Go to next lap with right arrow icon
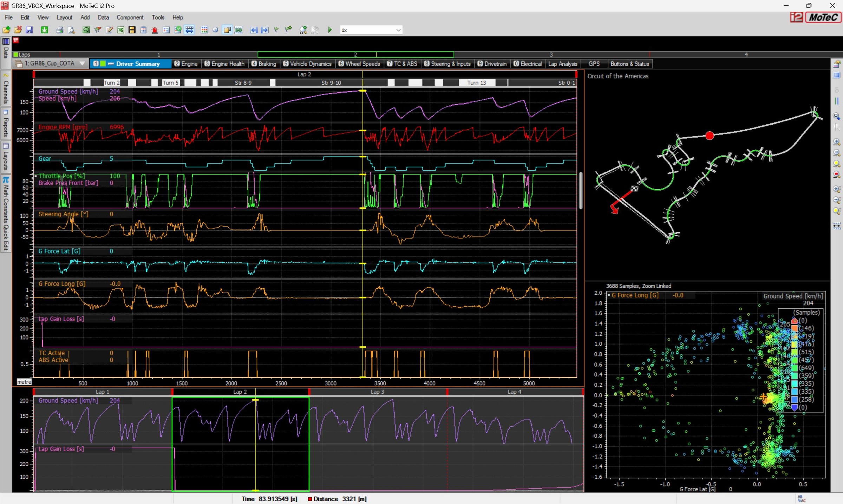This screenshot has height=504, width=843. (x=265, y=30)
